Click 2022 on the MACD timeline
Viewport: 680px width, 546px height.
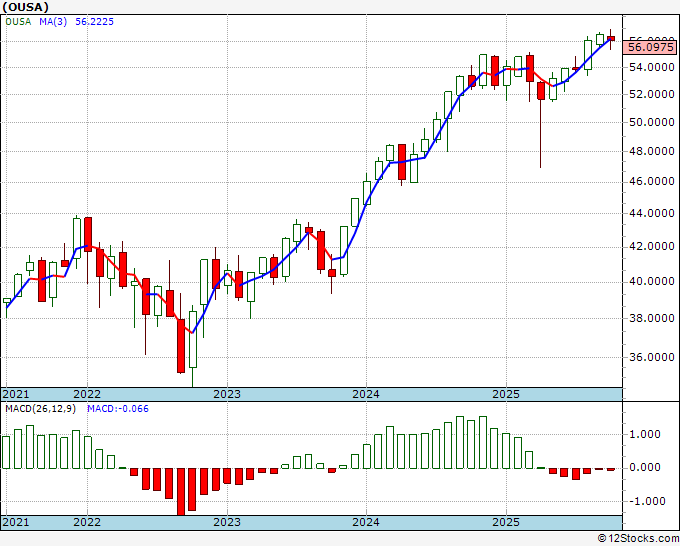click(x=87, y=522)
